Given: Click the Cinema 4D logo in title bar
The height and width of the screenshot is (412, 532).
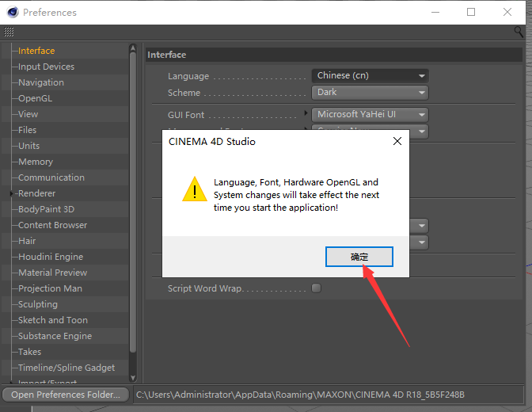Looking at the screenshot, I should 12,12.
